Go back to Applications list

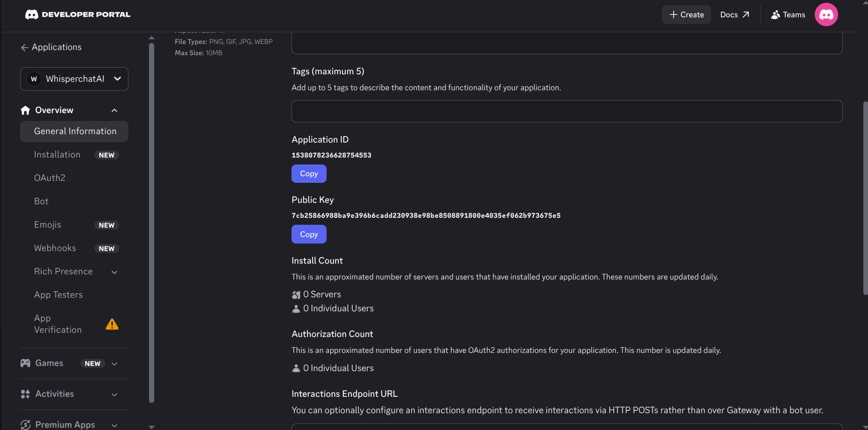pyautogui.click(x=51, y=47)
